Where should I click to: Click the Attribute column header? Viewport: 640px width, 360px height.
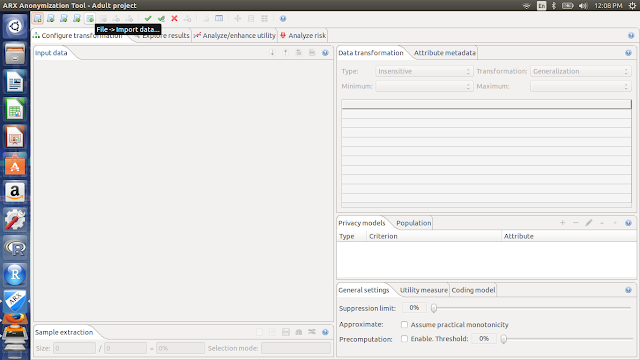[569, 236]
